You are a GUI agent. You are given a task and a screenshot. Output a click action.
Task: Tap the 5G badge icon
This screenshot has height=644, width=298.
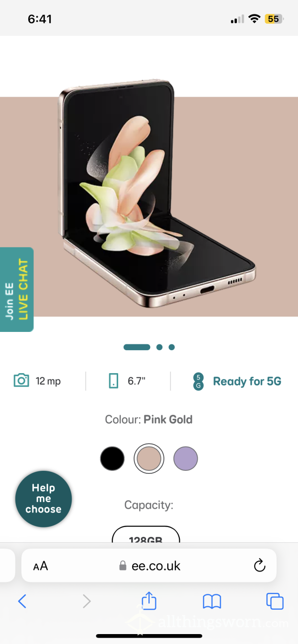point(198,381)
